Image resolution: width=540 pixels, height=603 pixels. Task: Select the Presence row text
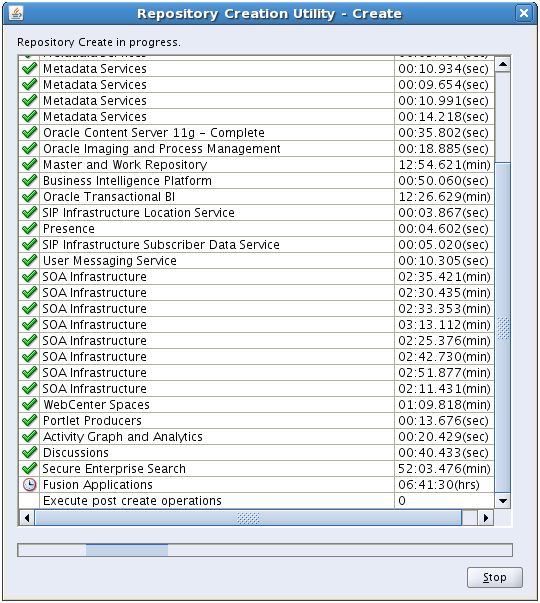tap(69, 228)
